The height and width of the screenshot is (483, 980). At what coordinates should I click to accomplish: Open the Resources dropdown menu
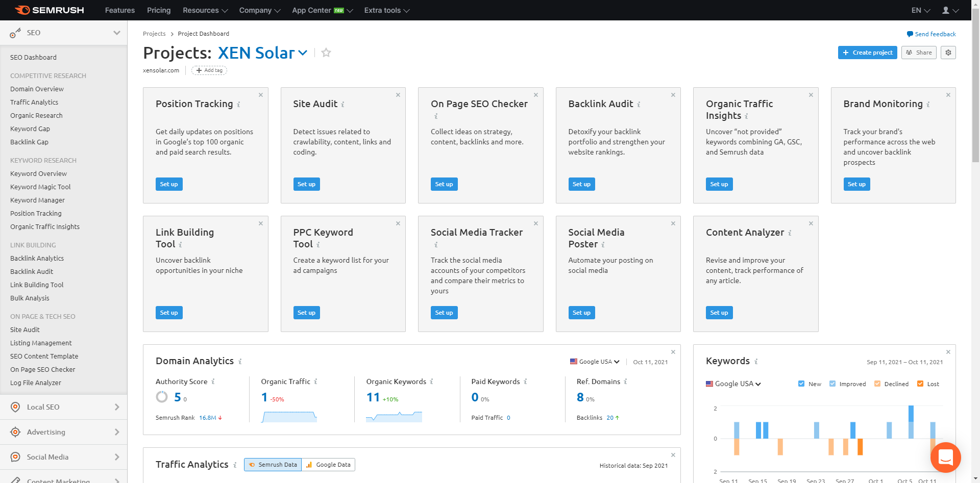(205, 10)
